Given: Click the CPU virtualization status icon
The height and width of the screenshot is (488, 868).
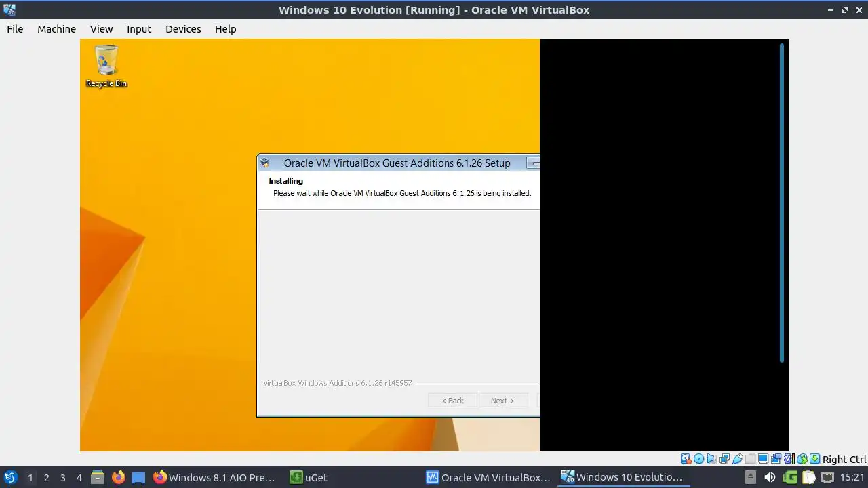Looking at the screenshot, I should (x=789, y=459).
